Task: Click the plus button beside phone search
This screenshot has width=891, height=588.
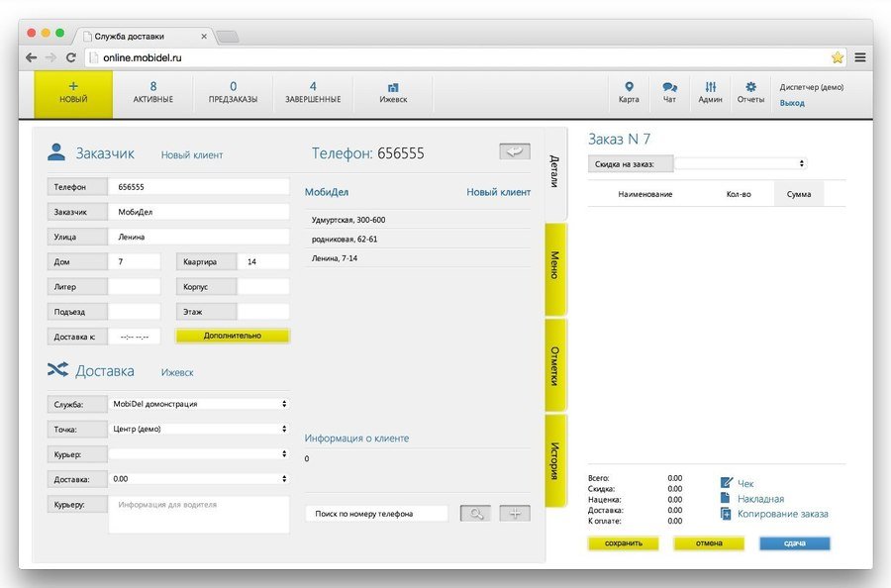Action: click(515, 514)
